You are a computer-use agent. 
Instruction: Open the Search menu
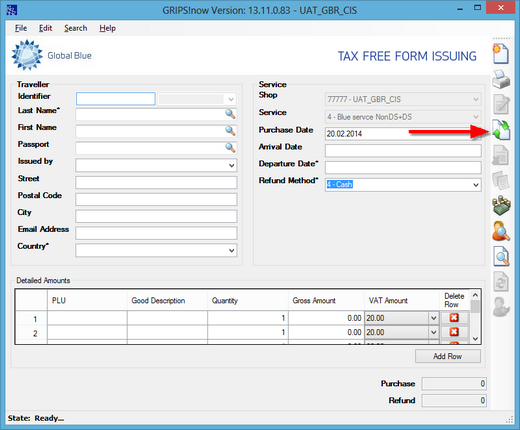click(76, 28)
